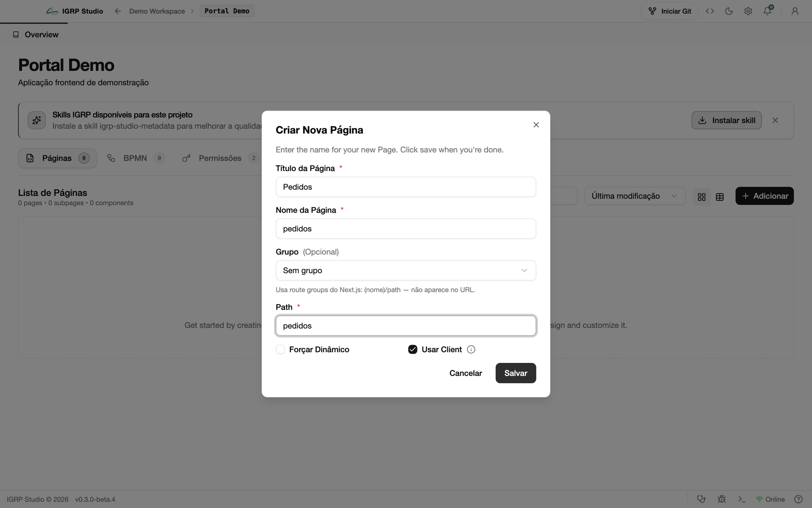Click the Nome da Página input field
This screenshot has height=508, width=812.
406,229
